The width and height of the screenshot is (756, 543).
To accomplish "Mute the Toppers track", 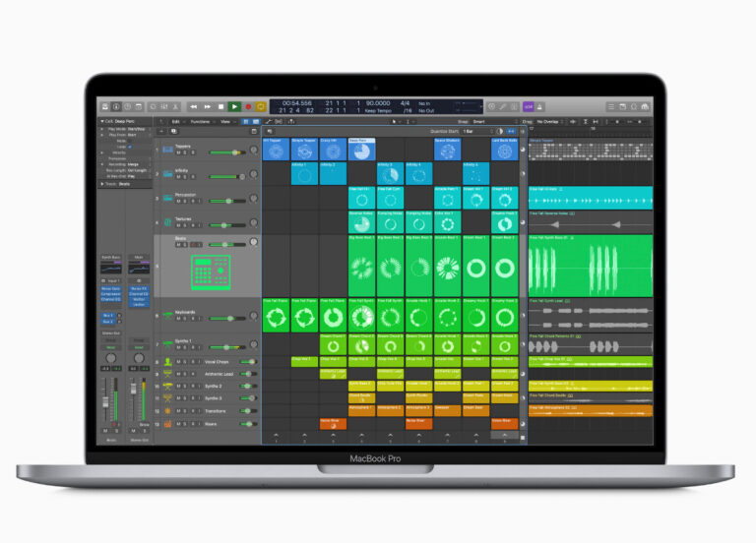I will [x=179, y=152].
